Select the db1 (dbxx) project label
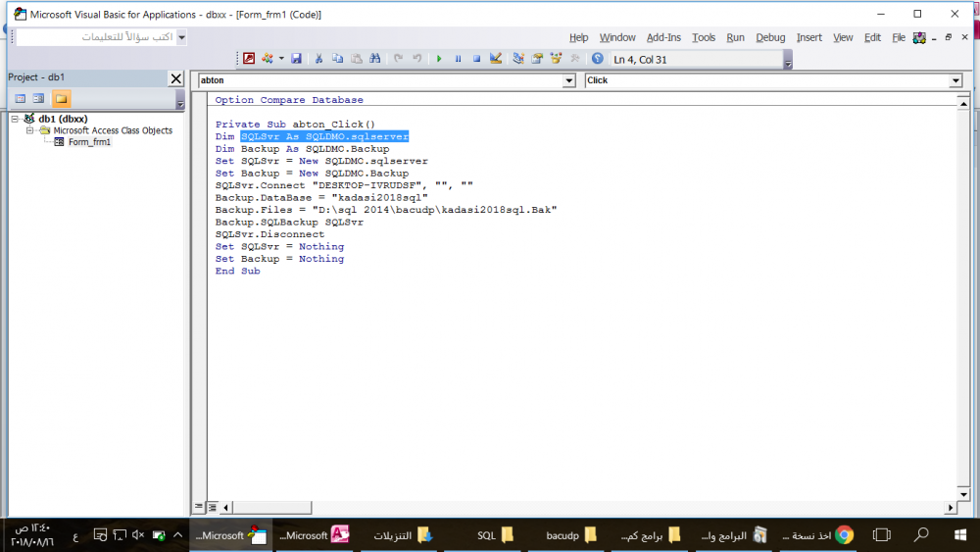Image resolution: width=980 pixels, height=552 pixels. 63,119
